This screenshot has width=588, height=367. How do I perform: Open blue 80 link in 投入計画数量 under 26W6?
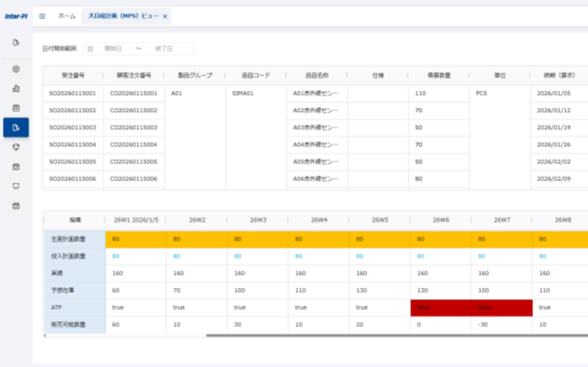421,256
